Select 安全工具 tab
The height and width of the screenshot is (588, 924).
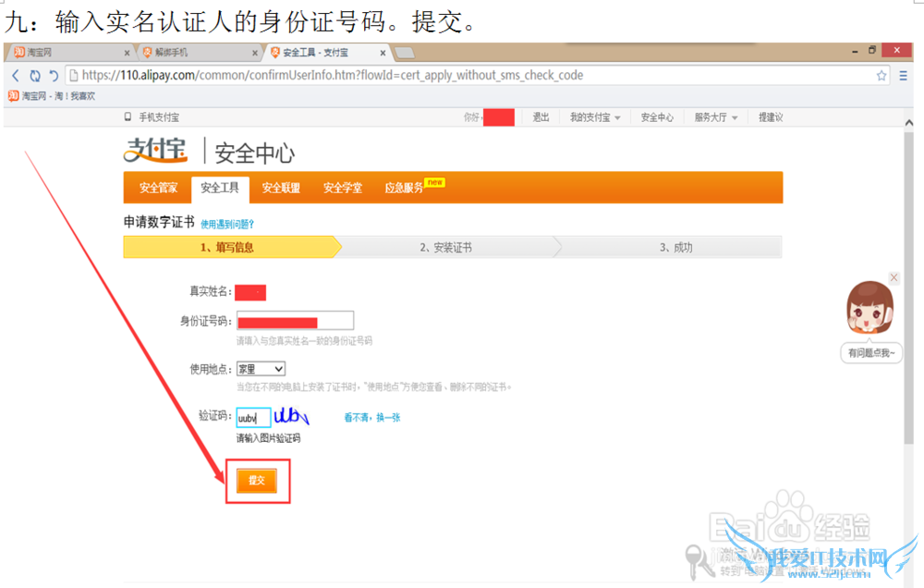click(x=220, y=190)
